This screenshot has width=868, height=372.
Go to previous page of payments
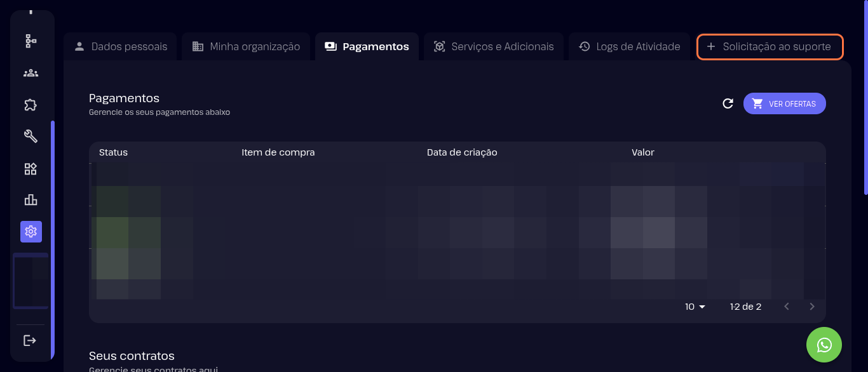click(787, 307)
